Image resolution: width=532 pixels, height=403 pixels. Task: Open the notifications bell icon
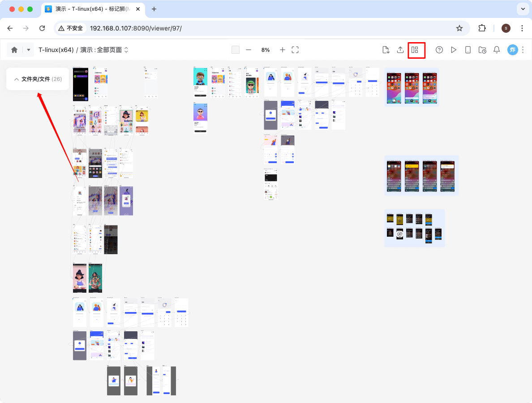[x=496, y=50]
